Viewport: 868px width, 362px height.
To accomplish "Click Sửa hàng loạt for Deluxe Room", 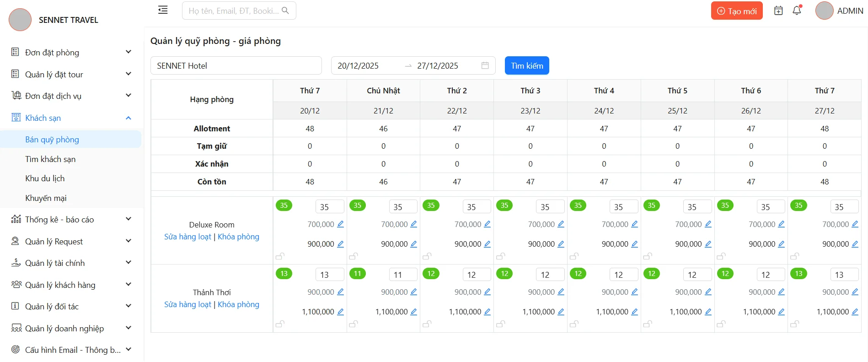I will [188, 237].
